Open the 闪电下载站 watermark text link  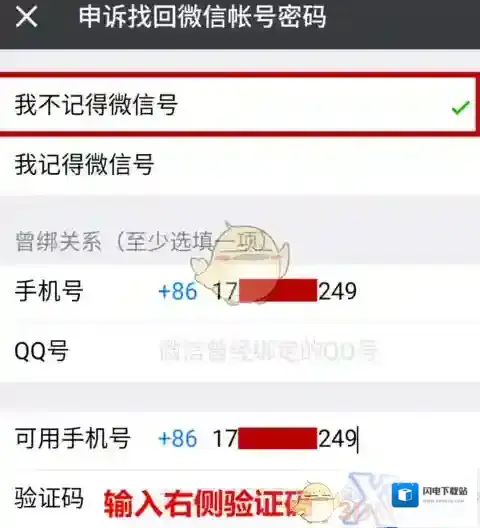point(445,492)
